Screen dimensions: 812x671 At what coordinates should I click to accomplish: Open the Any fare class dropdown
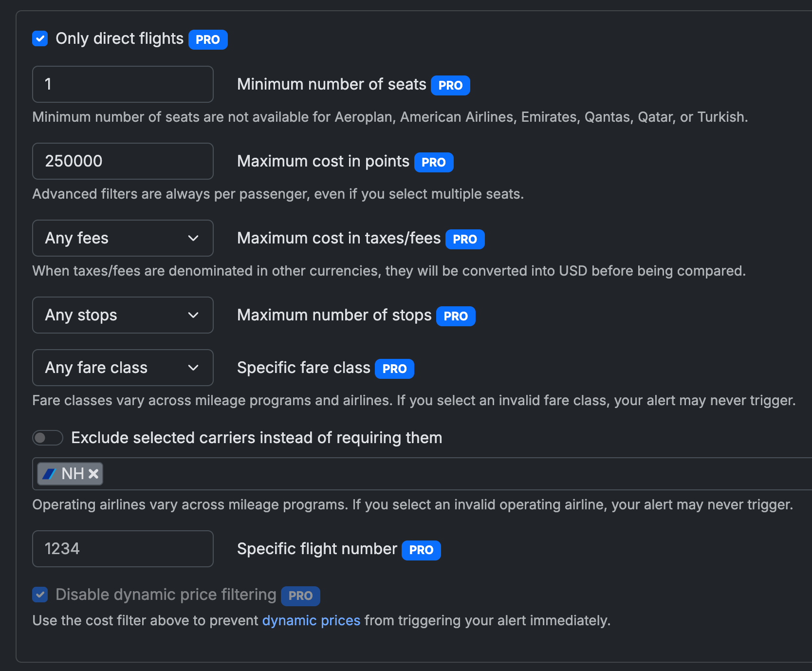click(x=123, y=368)
